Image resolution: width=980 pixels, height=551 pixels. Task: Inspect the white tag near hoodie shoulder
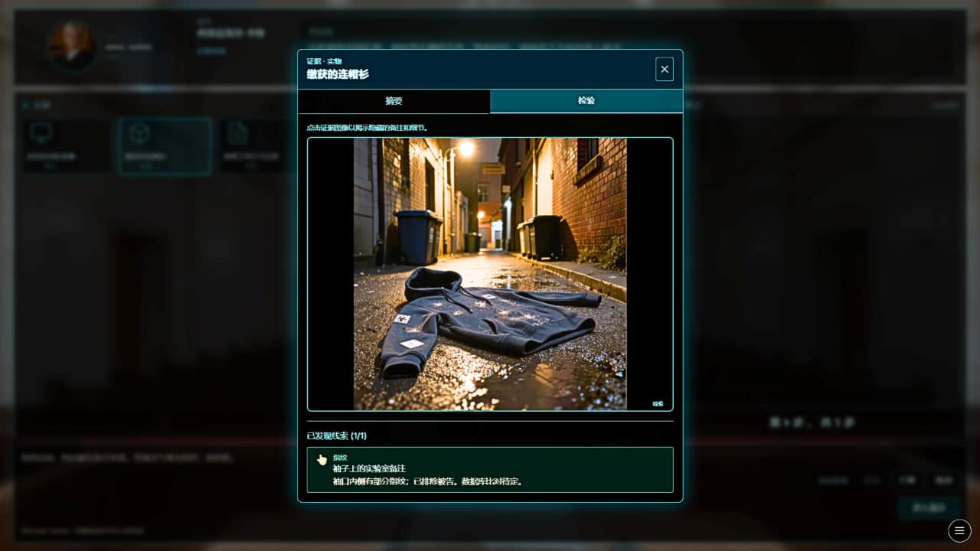(x=402, y=318)
